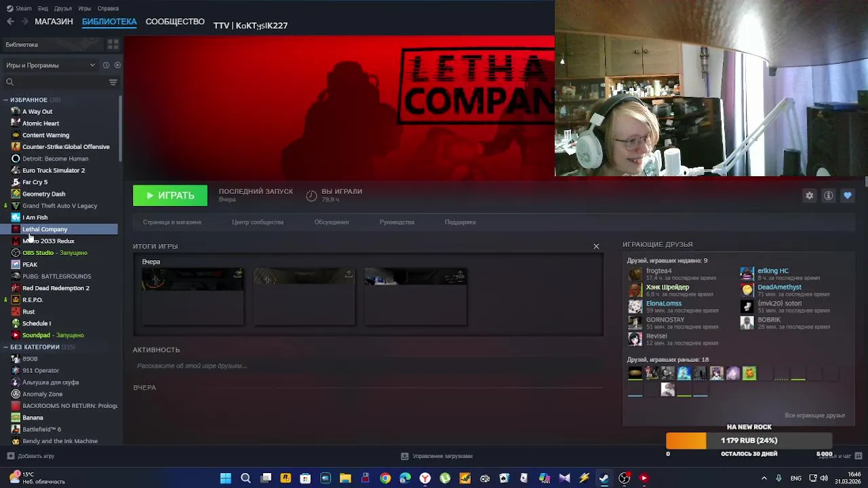The width and height of the screenshot is (868, 488).
Task: Open Поддержка link
Action: point(460,222)
